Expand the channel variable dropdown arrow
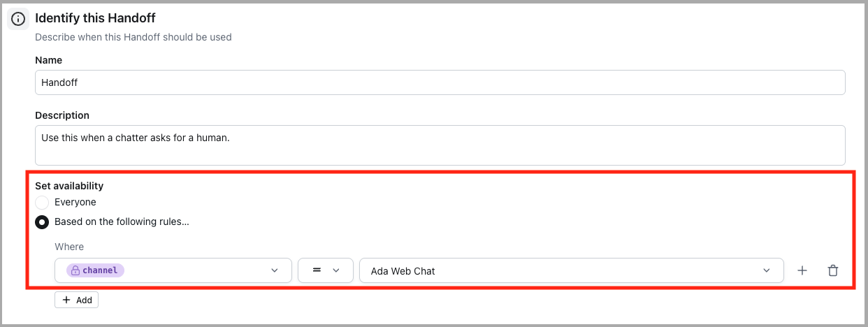This screenshot has height=327, width=868. 275,270
